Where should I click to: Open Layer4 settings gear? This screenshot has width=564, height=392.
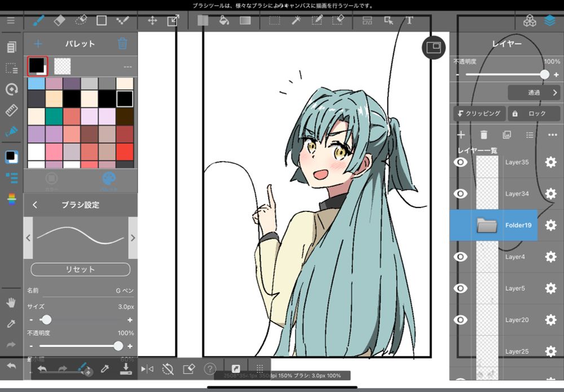(x=550, y=257)
